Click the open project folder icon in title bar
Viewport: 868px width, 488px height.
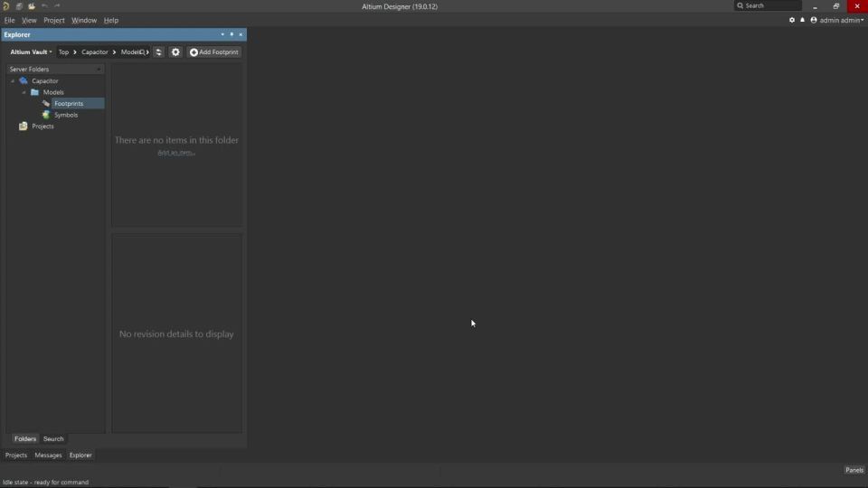[32, 6]
